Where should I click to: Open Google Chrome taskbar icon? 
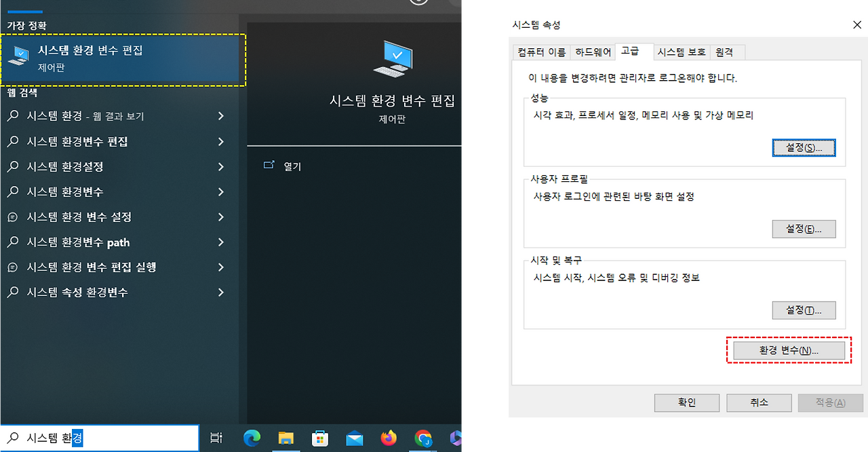point(423,438)
